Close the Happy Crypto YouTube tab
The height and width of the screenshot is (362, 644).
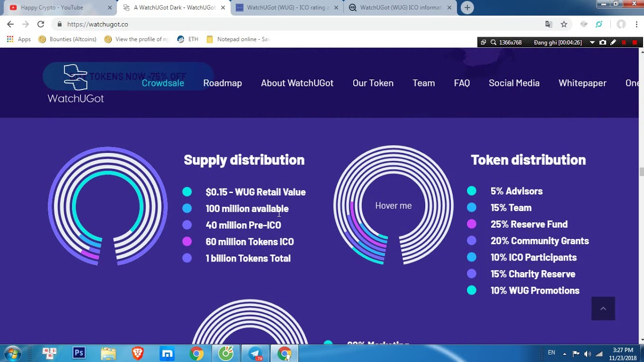[110, 8]
